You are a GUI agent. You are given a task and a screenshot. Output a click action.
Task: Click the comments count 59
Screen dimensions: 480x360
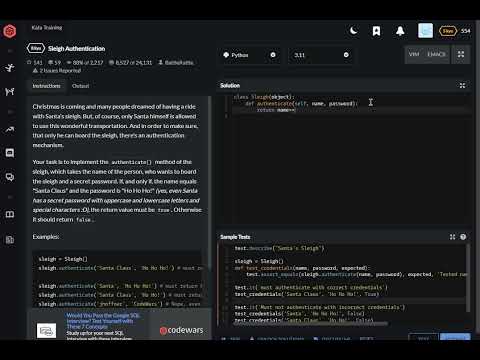54,62
